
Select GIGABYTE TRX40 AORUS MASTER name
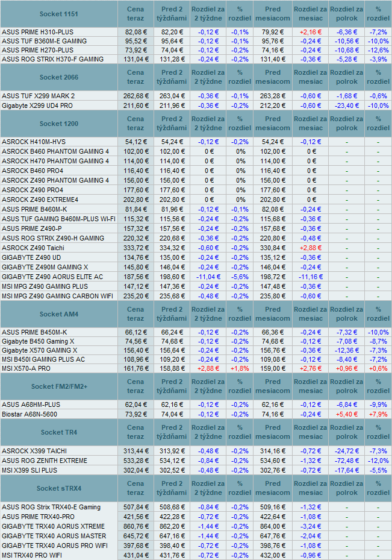tap(54, 536)
